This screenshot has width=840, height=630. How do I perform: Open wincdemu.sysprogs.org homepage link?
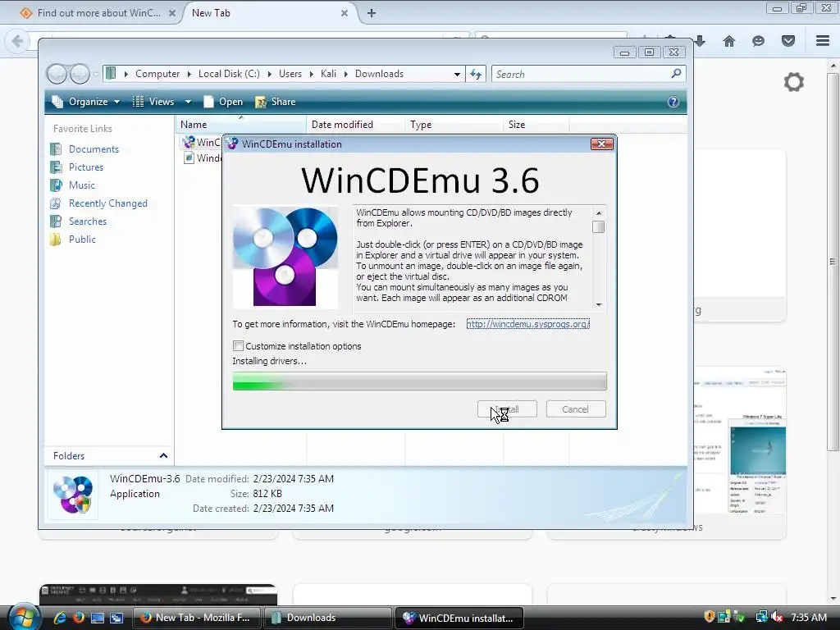click(x=527, y=324)
